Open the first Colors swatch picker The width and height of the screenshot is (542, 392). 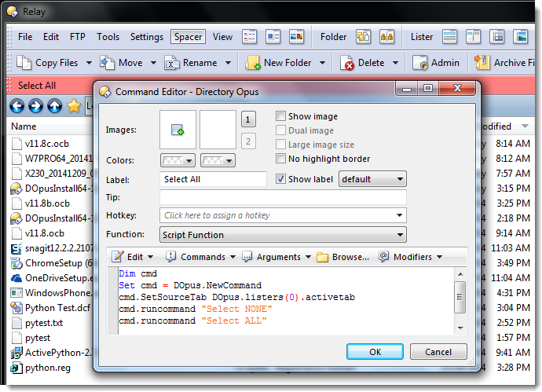[178, 160]
